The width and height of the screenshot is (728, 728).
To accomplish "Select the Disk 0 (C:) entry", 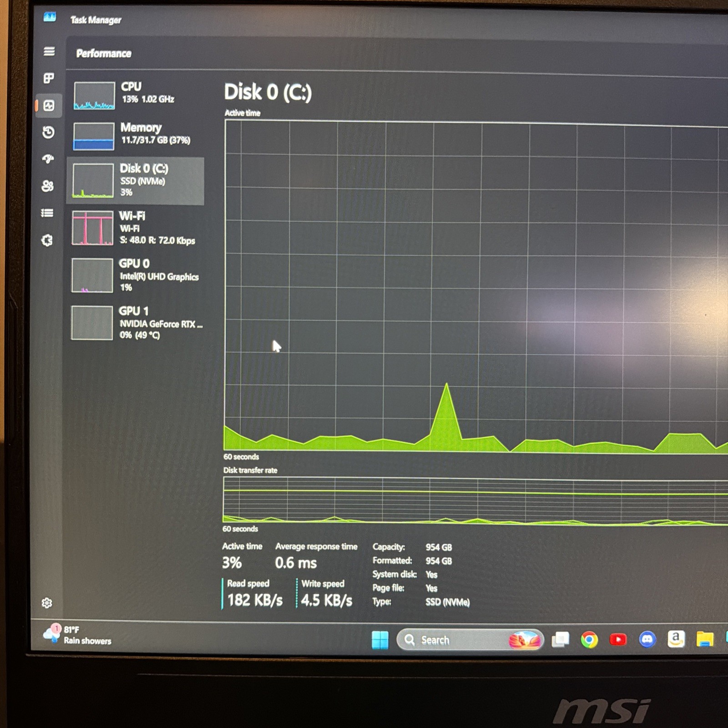I will click(x=135, y=181).
